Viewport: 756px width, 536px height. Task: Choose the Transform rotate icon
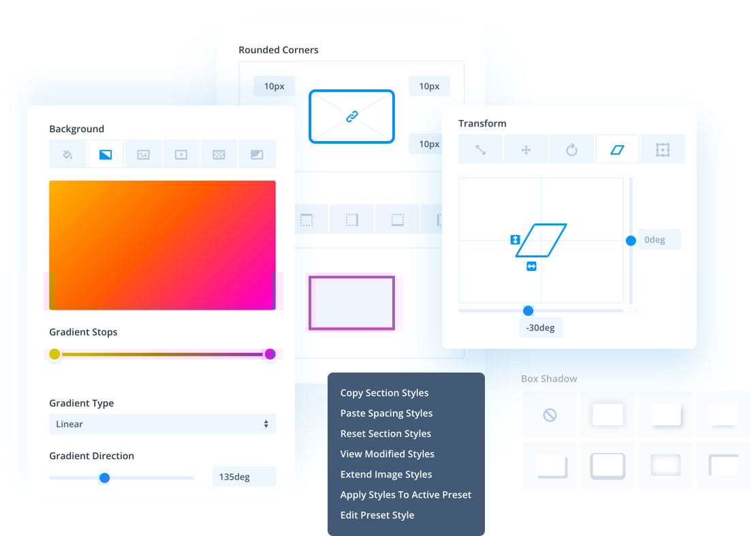tap(571, 150)
